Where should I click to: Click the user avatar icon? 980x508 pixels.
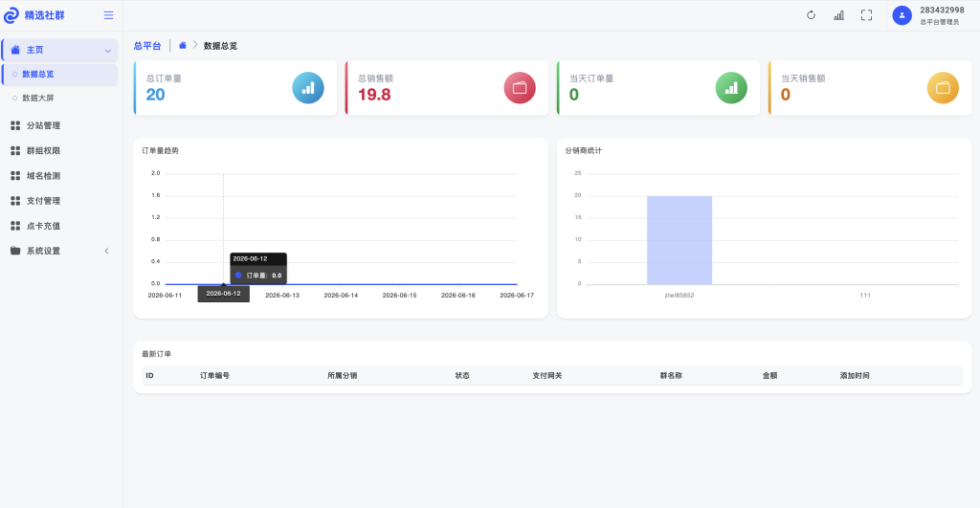(x=902, y=15)
